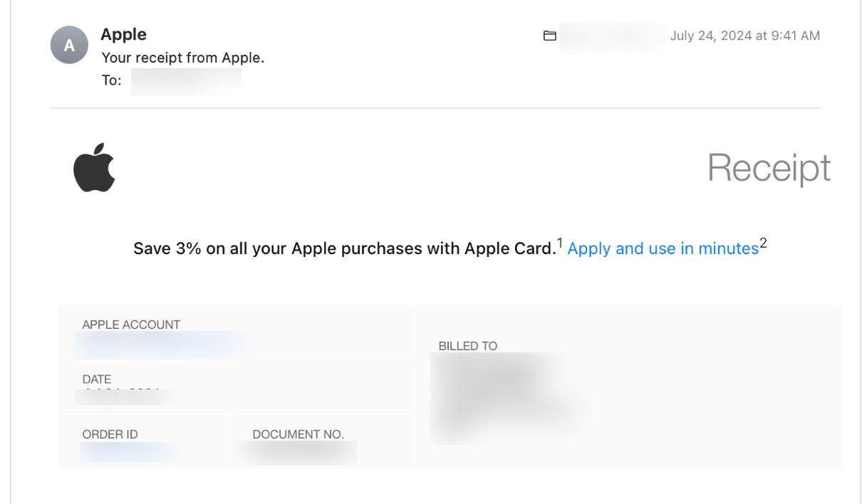The image size is (862, 504).
Task: Click the mailbox folder icon in header
Action: [x=549, y=36]
